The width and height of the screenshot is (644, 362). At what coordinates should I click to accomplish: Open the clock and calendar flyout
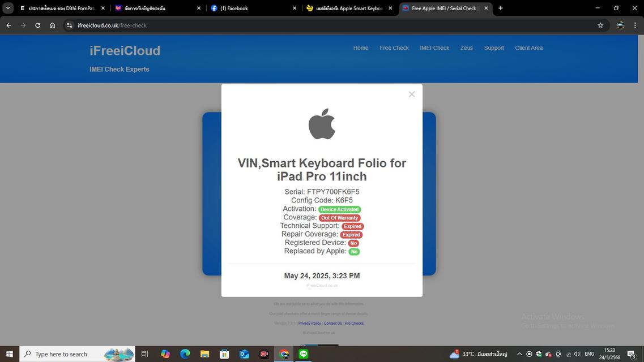(x=609, y=354)
